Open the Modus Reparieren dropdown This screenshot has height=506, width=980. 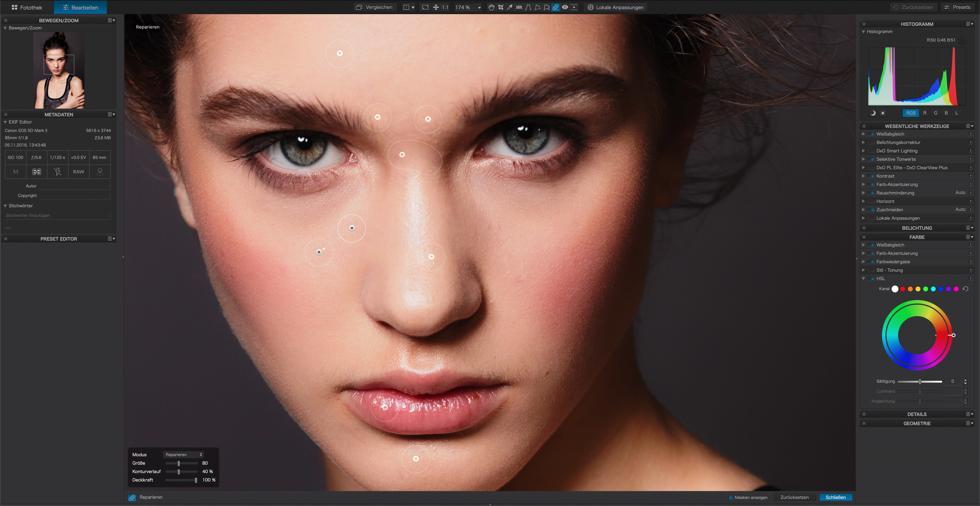183,455
